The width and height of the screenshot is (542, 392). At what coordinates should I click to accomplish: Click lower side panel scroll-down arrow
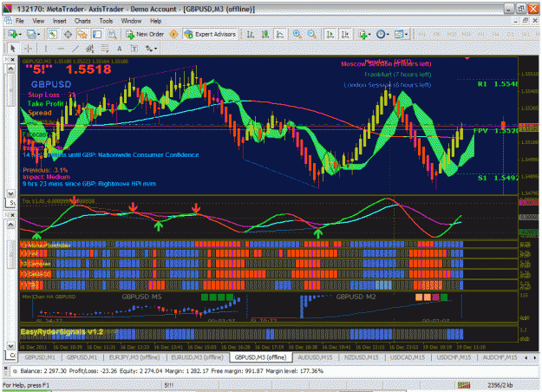coord(10,346)
